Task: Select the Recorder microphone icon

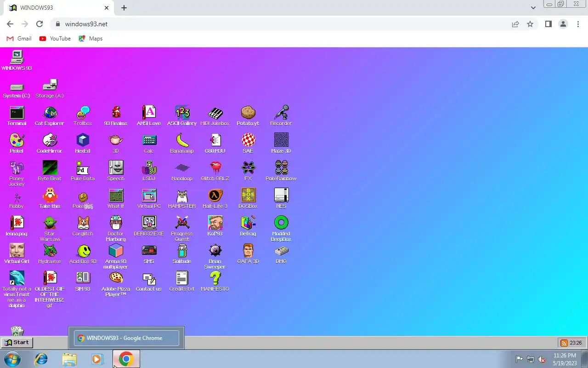Action: pyautogui.click(x=281, y=113)
